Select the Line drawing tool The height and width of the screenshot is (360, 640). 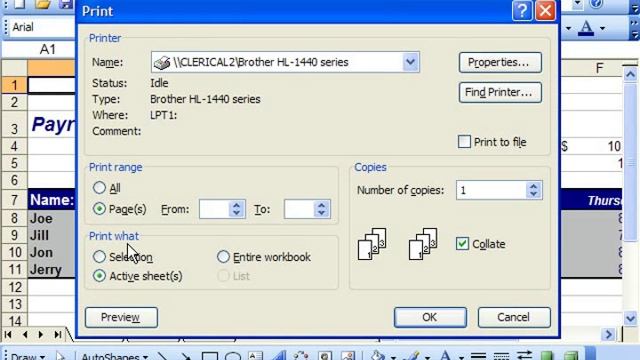162,356
